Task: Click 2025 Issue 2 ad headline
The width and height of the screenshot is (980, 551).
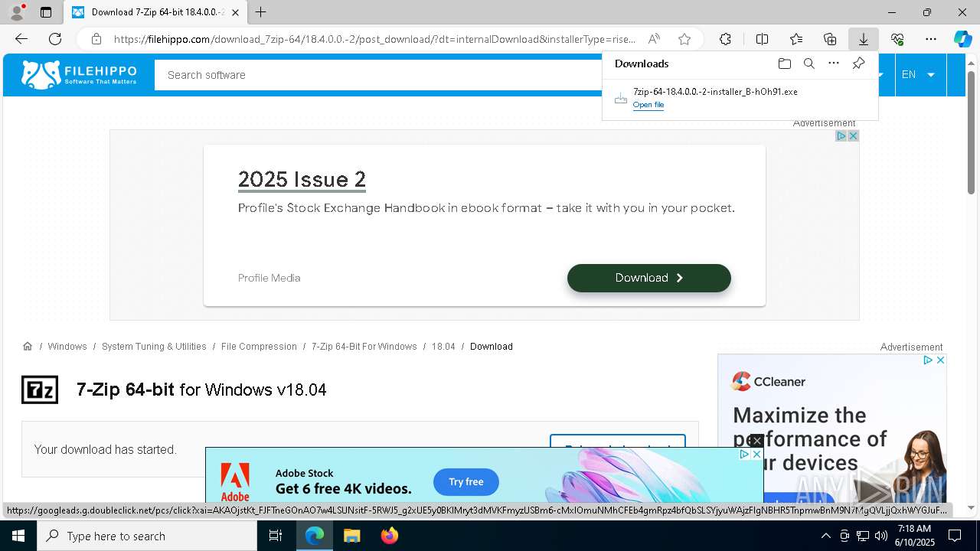Action: tap(302, 179)
